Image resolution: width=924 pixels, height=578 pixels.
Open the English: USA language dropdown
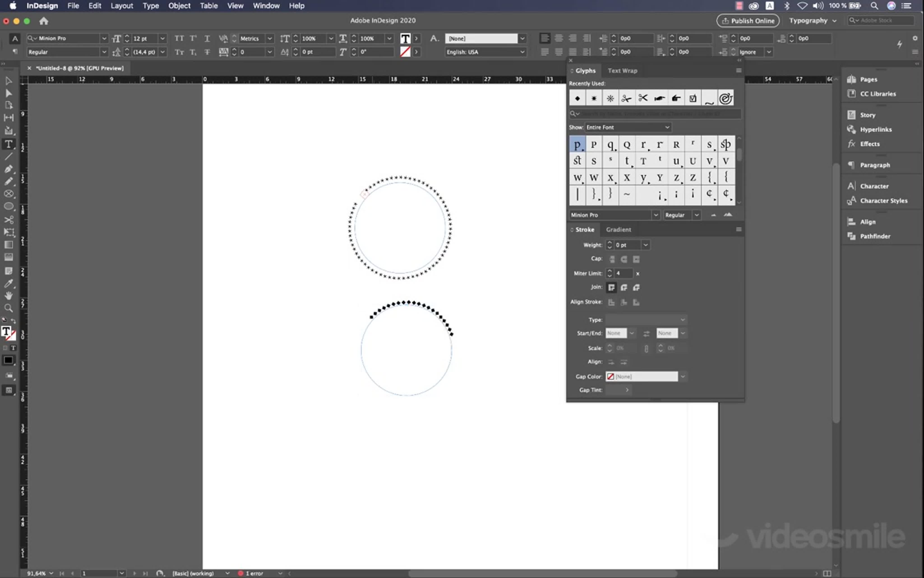[486, 52]
